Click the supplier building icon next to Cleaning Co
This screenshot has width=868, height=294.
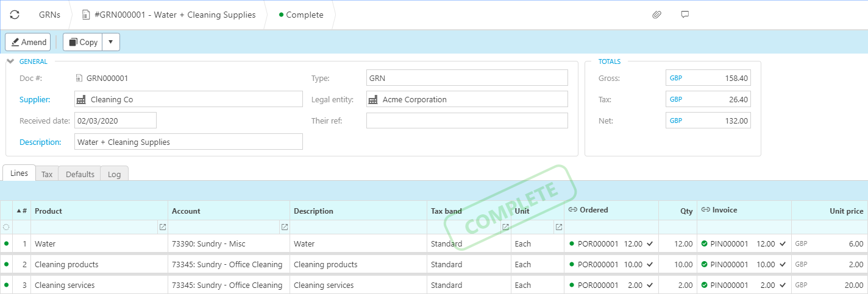click(81, 99)
